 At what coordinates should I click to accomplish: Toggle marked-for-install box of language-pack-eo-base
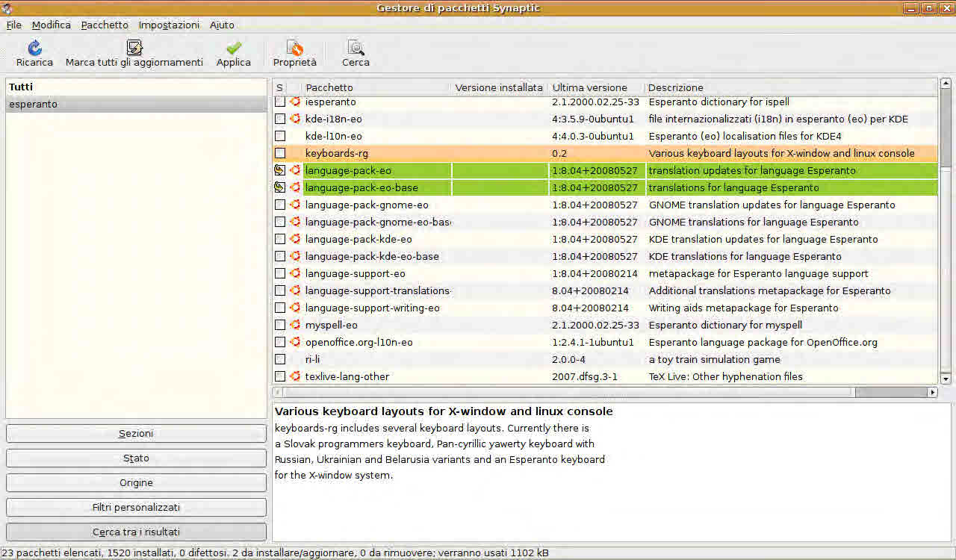(280, 187)
